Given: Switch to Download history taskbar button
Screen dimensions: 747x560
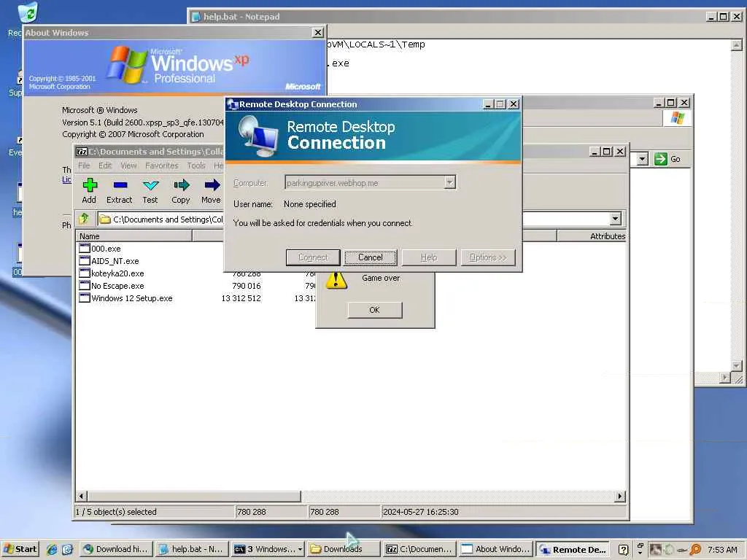Looking at the screenshot, I should pos(116,549).
